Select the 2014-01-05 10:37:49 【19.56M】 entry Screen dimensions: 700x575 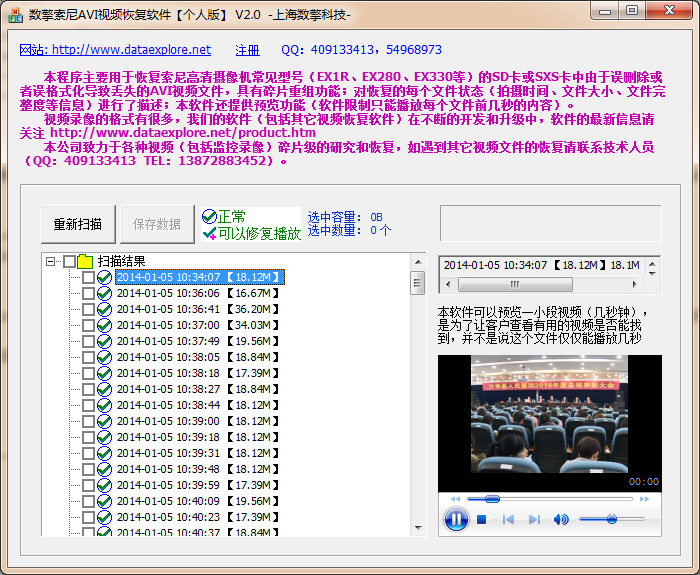pos(197,342)
